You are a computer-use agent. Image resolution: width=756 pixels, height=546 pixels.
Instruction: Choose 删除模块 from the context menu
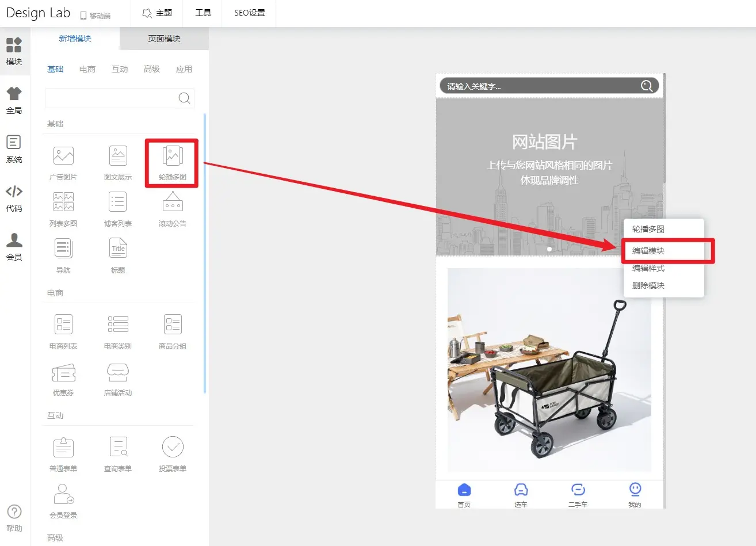coord(648,285)
